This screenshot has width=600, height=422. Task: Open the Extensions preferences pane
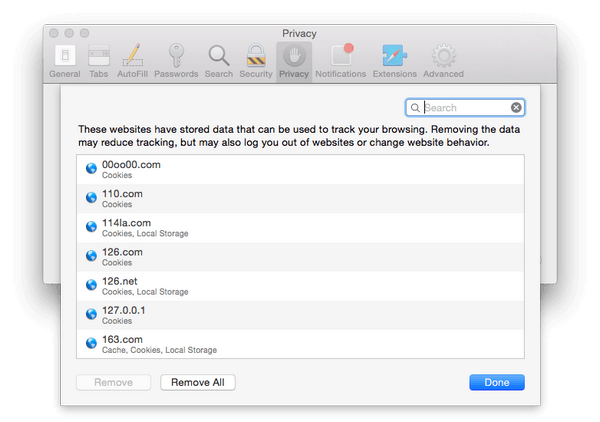pos(394,60)
